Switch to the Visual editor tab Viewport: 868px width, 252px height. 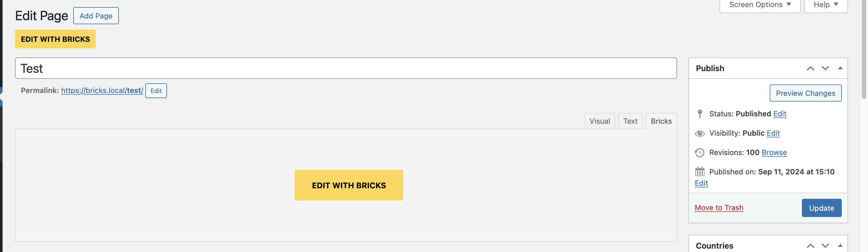(x=600, y=121)
